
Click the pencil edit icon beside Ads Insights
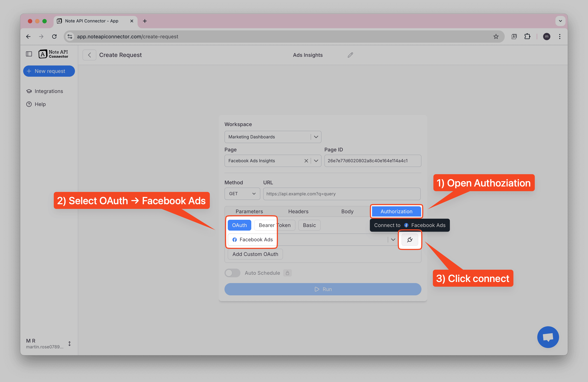[350, 55]
